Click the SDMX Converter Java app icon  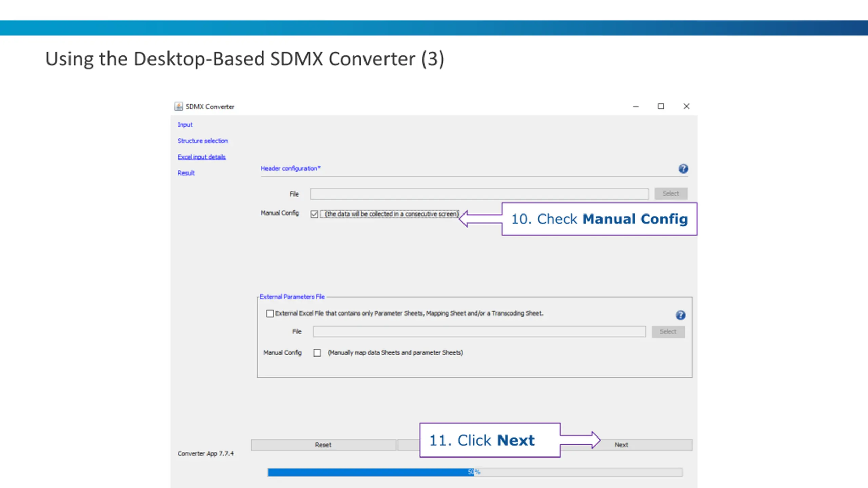pyautogui.click(x=179, y=106)
